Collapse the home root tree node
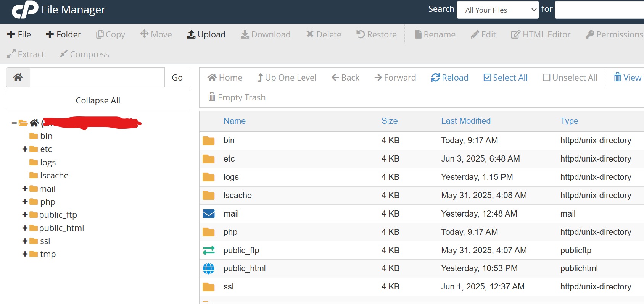644x304 pixels. click(x=14, y=123)
